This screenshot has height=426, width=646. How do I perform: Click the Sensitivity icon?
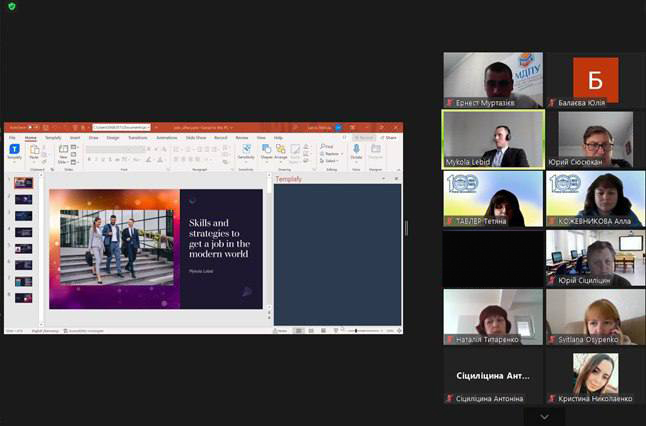[246, 151]
